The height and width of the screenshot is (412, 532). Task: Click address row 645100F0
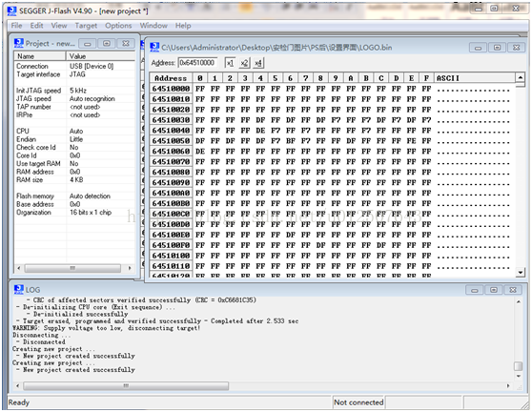tap(171, 245)
